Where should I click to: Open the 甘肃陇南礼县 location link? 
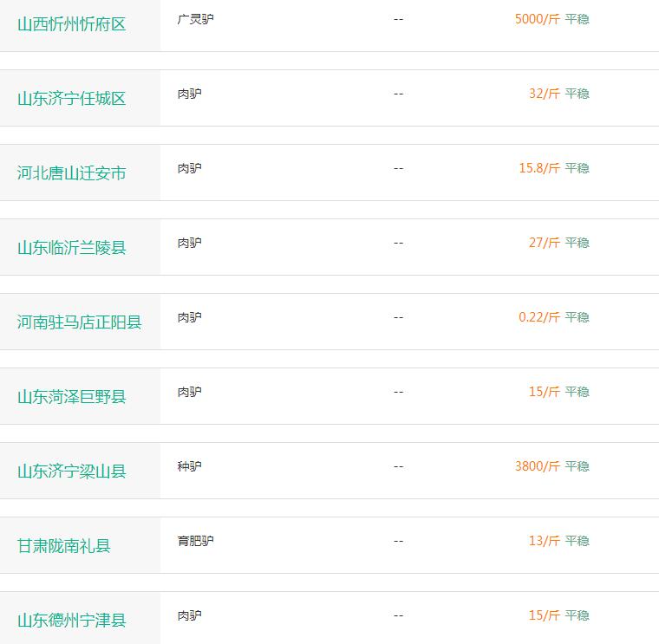(64, 546)
